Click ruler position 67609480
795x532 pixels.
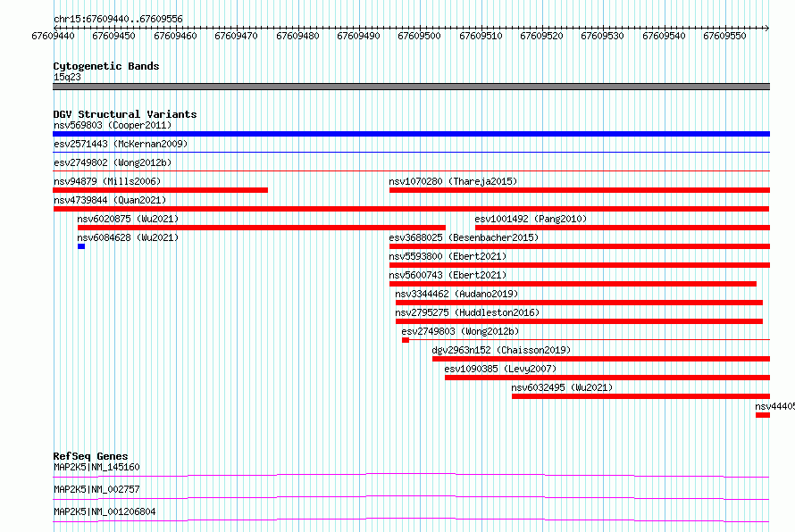[x=297, y=36]
